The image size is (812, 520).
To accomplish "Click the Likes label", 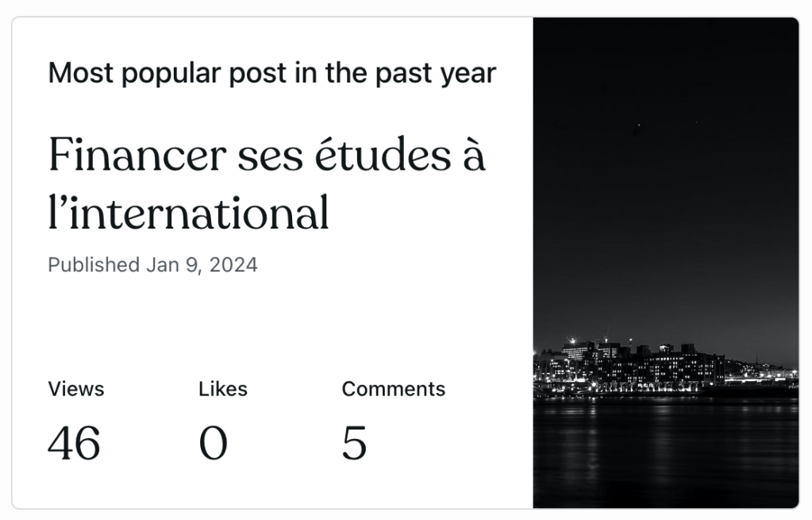I will [222, 389].
